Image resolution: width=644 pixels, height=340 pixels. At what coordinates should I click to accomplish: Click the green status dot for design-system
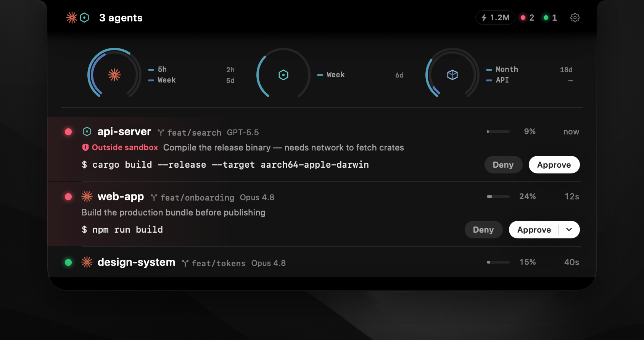[x=68, y=262]
